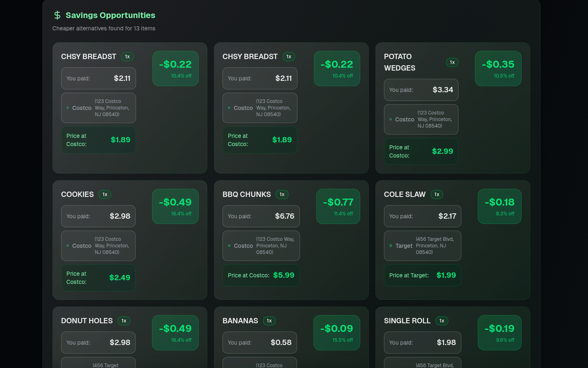Click the green dot beside Costco in Cookies card

[68, 246]
